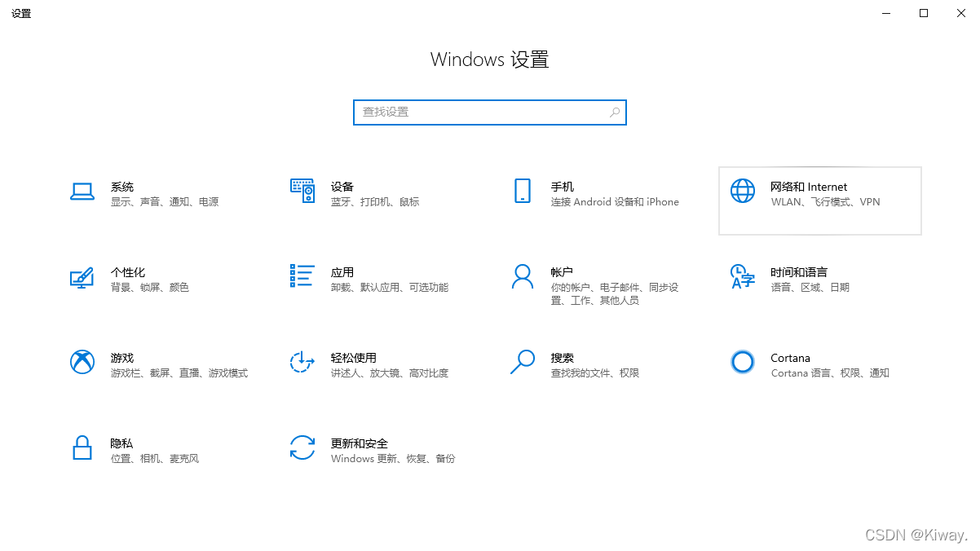Open the System laptop icon
Screen dimensions: 980x551
82,191
